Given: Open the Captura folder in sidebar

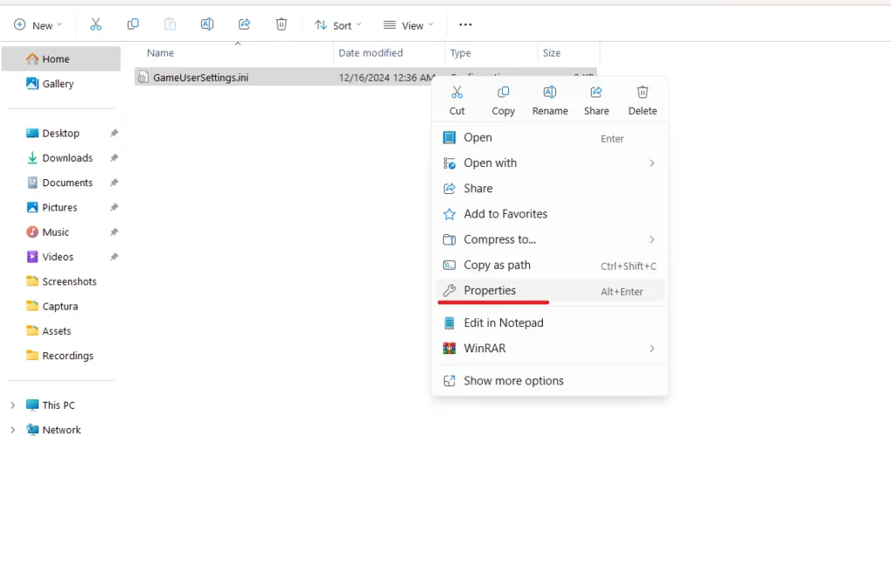Looking at the screenshot, I should click(61, 306).
